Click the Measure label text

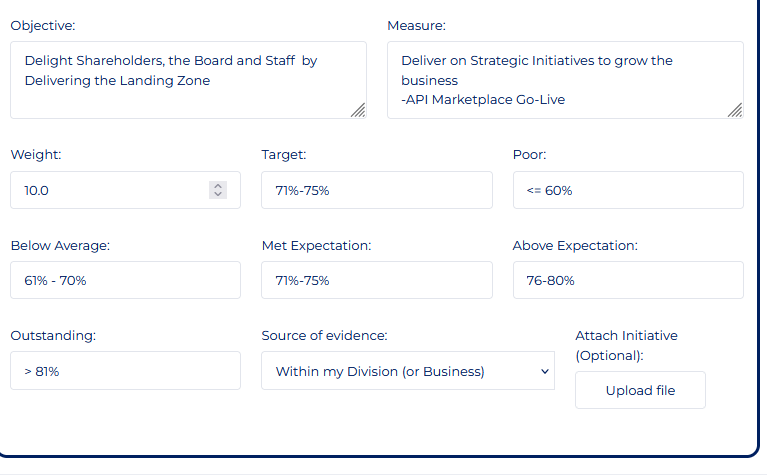point(416,25)
